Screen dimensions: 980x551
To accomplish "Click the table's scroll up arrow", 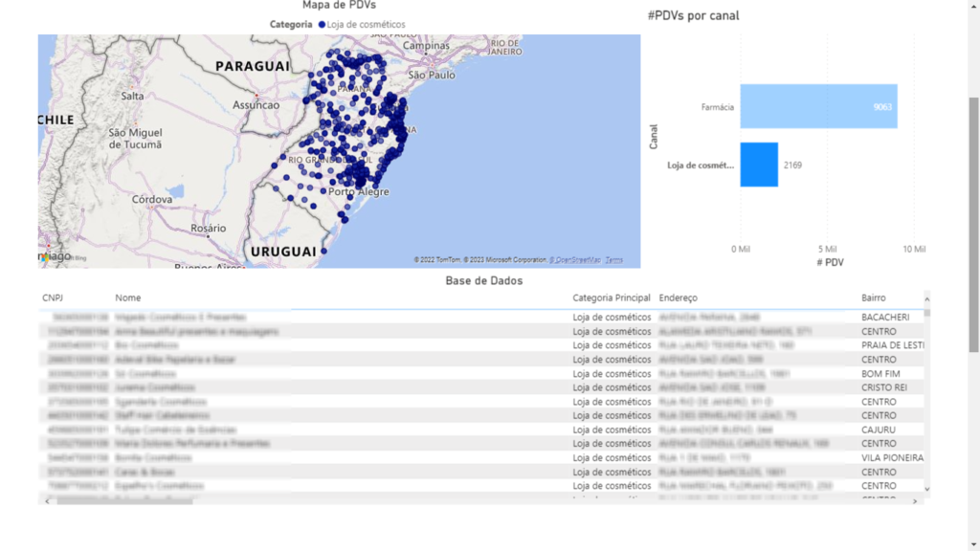I will click(925, 298).
